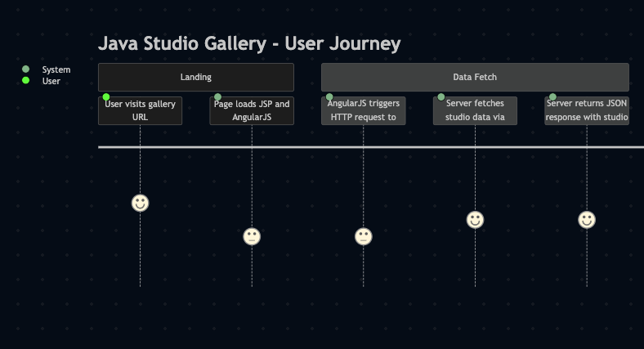Click the neutral face under Page loads JSP
This screenshot has width=644, height=349.
click(x=252, y=236)
